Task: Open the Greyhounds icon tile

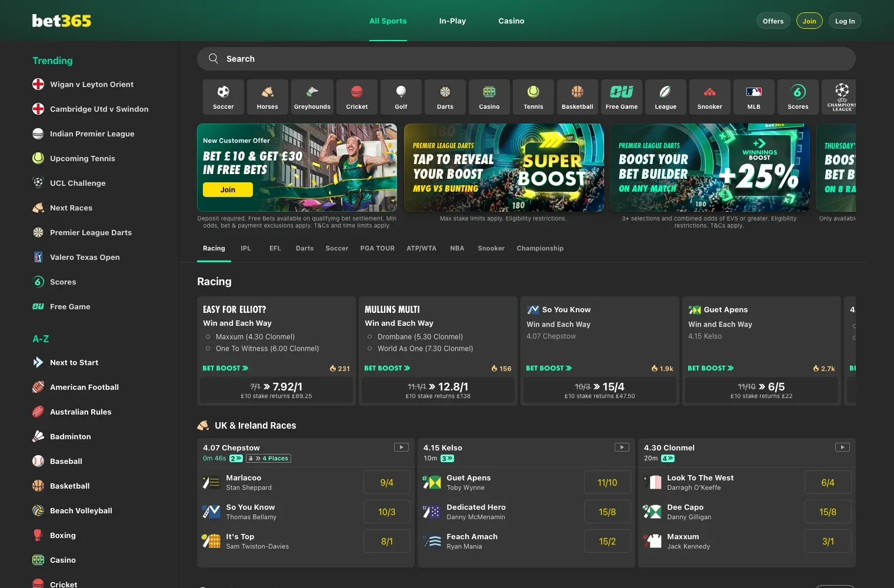Action: [312, 96]
